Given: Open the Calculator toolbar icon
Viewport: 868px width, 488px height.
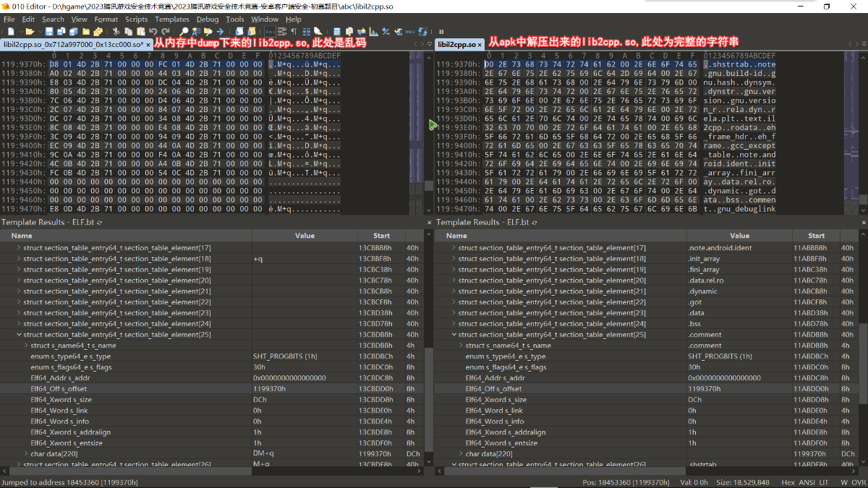Looking at the screenshot, I should pos(336,32).
